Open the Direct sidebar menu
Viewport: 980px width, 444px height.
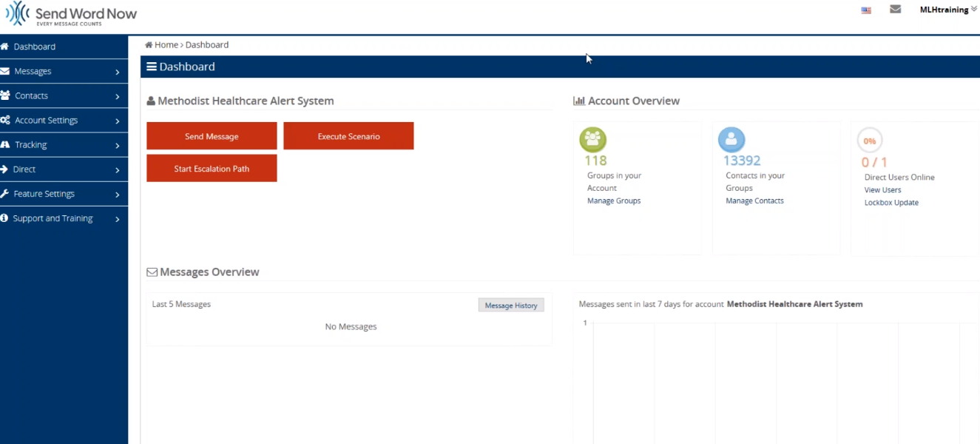[x=64, y=169]
